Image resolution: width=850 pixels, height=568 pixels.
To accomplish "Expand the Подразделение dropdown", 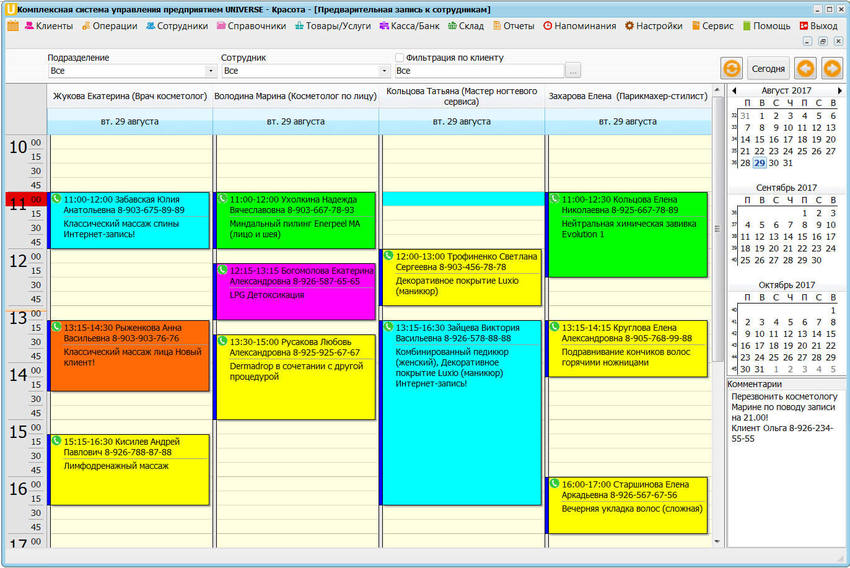I will click(210, 71).
